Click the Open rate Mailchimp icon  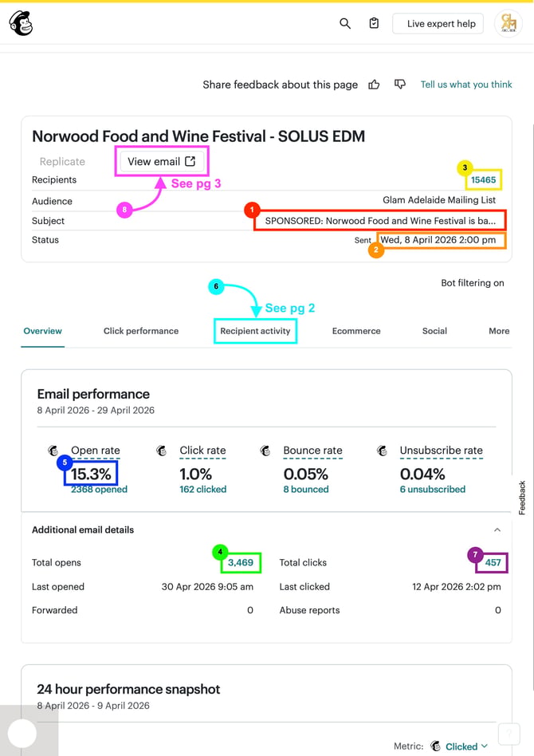click(53, 451)
